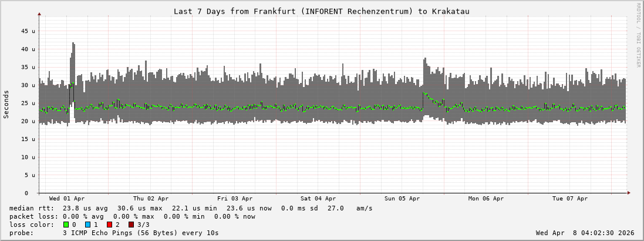Click the dark red 3/3 loss swatch
This screenshot has width=644, height=241.
132,225
